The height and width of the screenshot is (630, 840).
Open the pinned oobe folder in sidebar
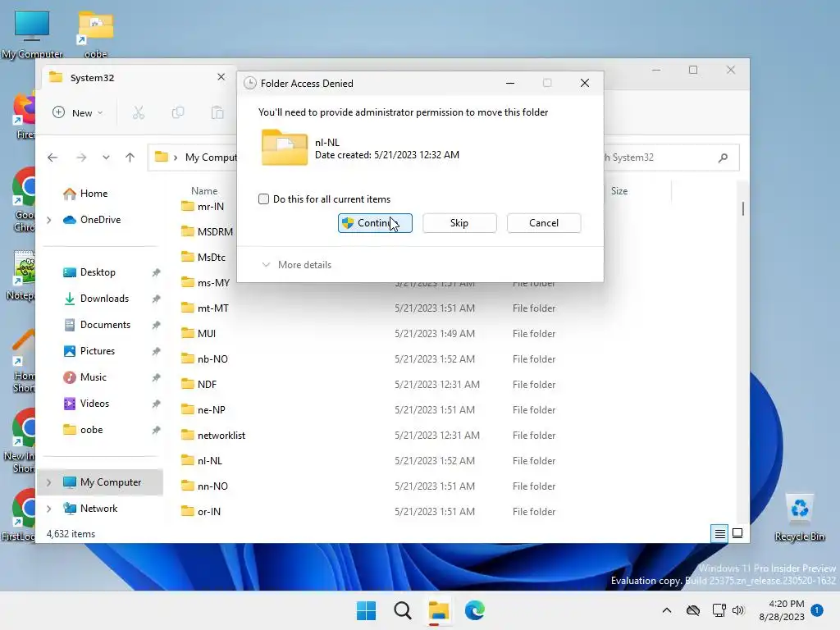pos(83,430)
